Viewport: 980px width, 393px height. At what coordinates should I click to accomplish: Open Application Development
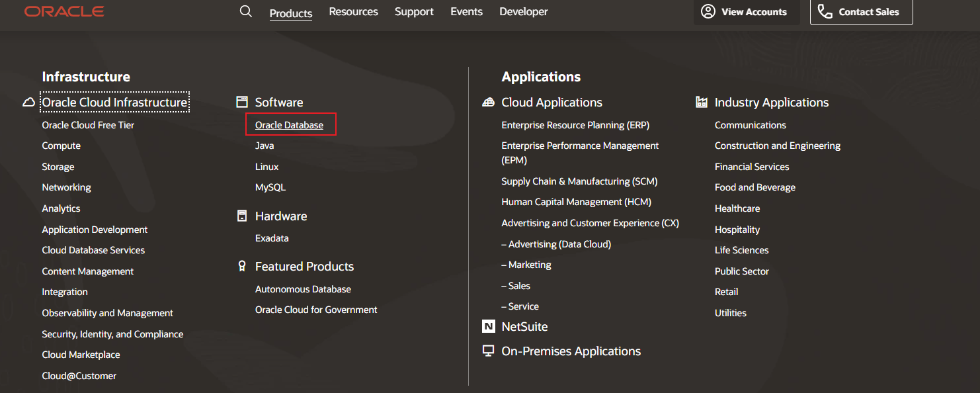[95, 230]
